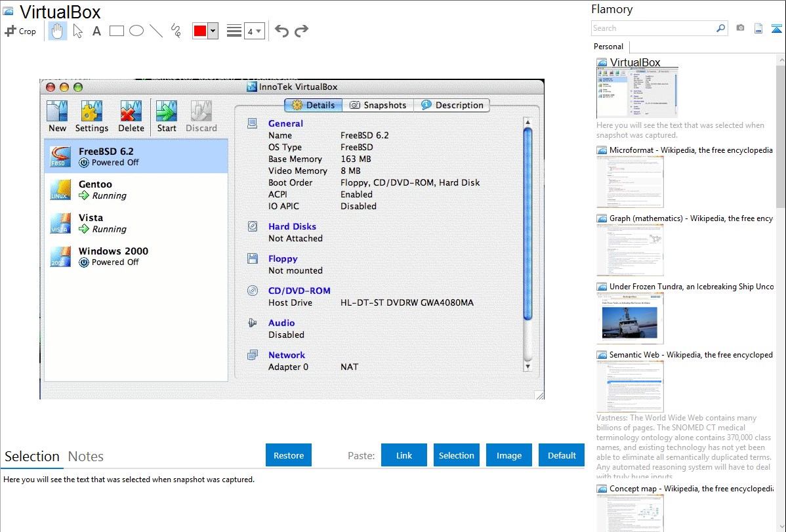Click Delete in the VirtualBox toolbar
This screenshot has height=532, width=786.
pyautogui.click(x=131, y=116)
